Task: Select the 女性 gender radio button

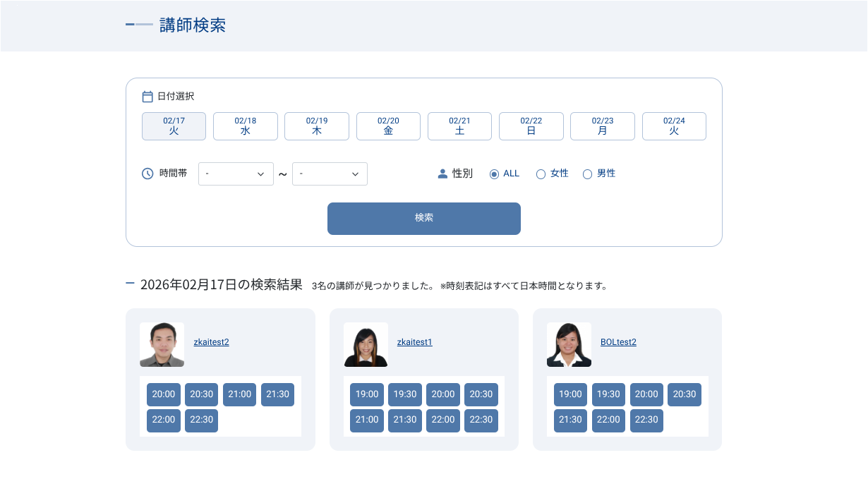Action: click(541, 174)
